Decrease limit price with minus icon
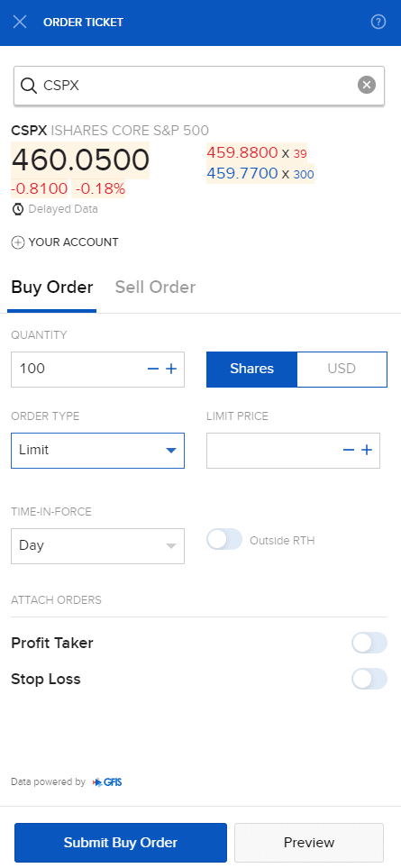Viewport: 401px width, 868px height. [349, 450]
